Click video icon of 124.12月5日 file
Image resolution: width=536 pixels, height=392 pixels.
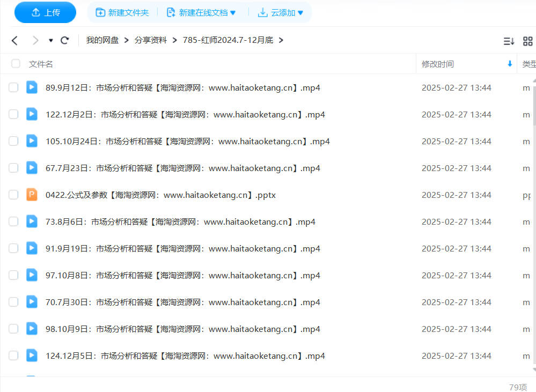(32, 356)
